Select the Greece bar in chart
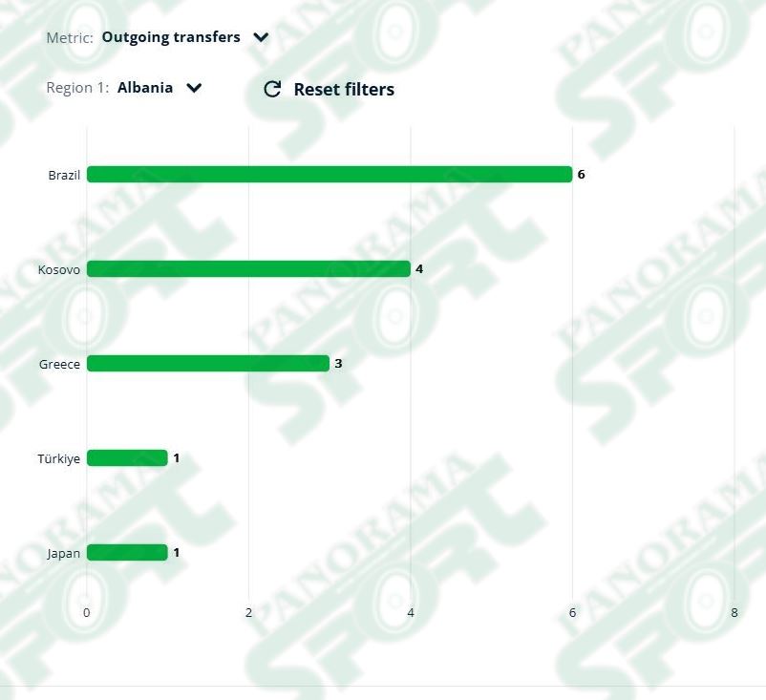766x700 pixels. pyautogui.click(x=208, y=364)
